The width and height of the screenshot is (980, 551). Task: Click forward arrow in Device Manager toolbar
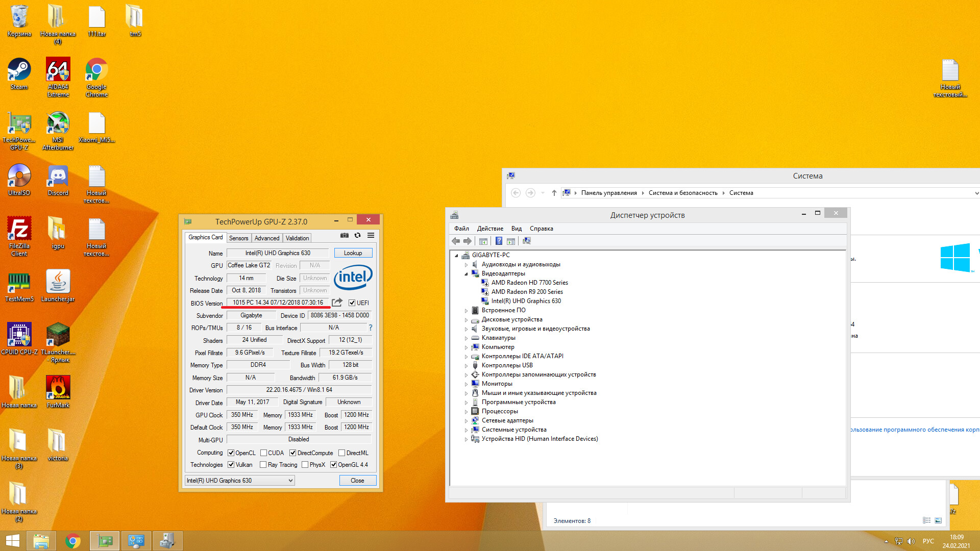tap(467, 241)
